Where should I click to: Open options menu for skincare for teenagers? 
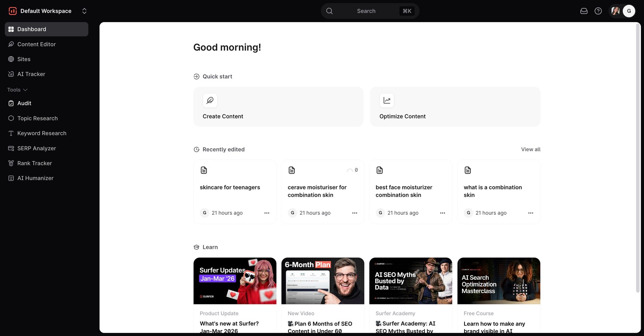coord(267,213)
